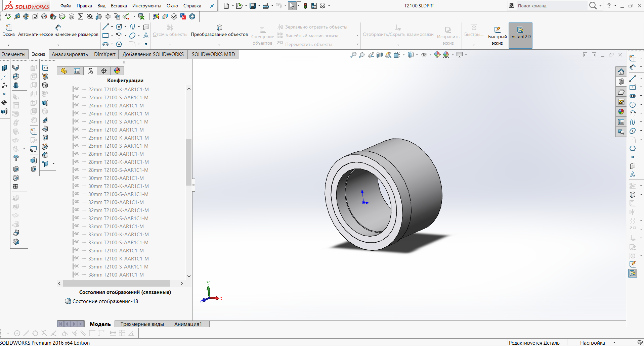
Task: Pin the menu bar with pushpin
Action: (x=212, y=6)
